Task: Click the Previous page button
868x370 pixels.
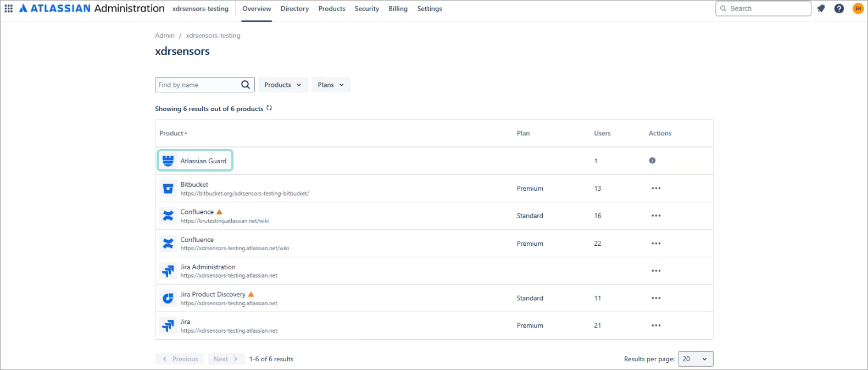Action: pyautogui.click(x=180, y=359)
